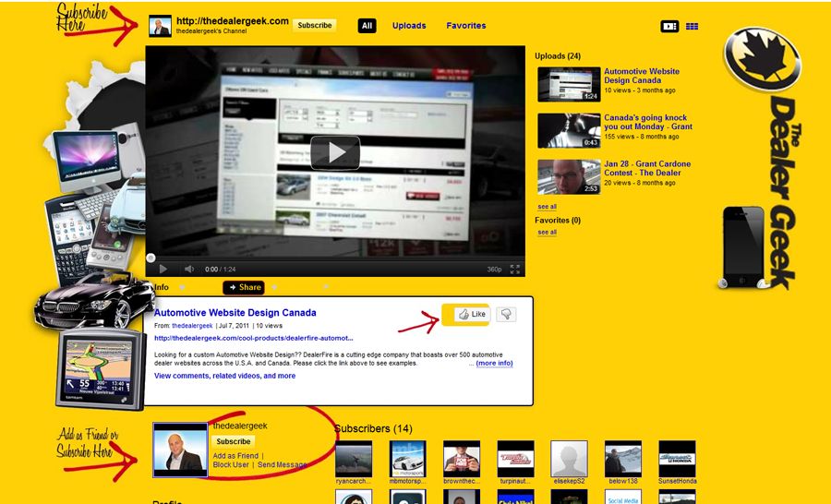Open the Automotive Website Design Canada upload thumbnail
This screenshot has height=504, width=831.
(569, 84)
